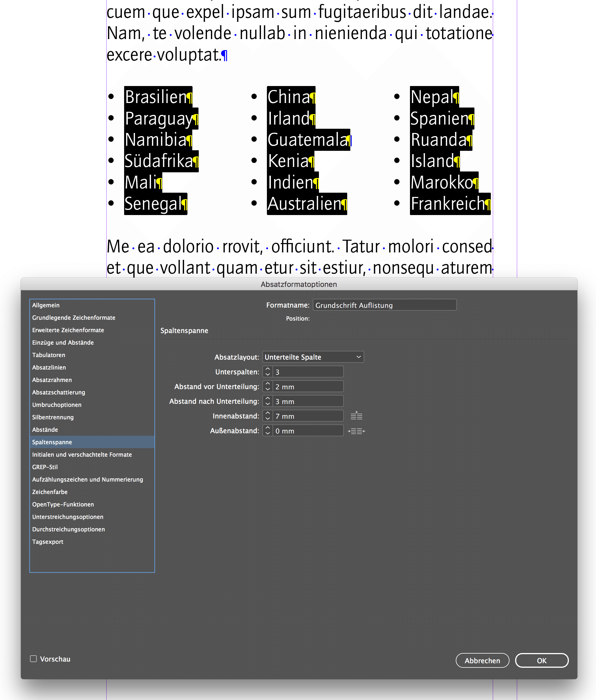596x700 pixels.
Task: Select Allgemein in the category list
Action: coord(46,305)
